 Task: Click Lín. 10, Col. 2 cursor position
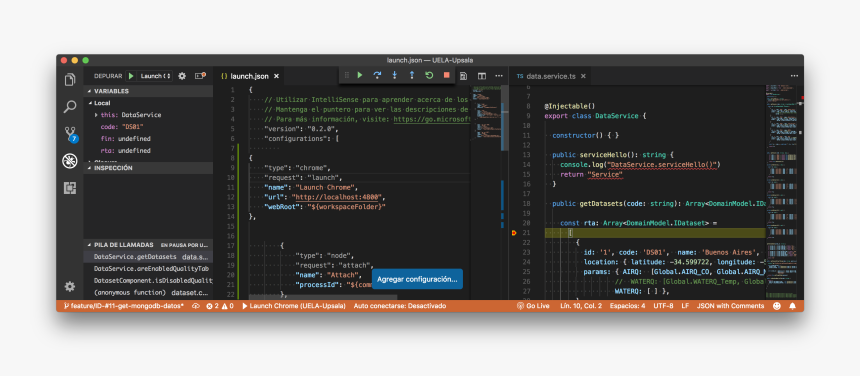581,306
